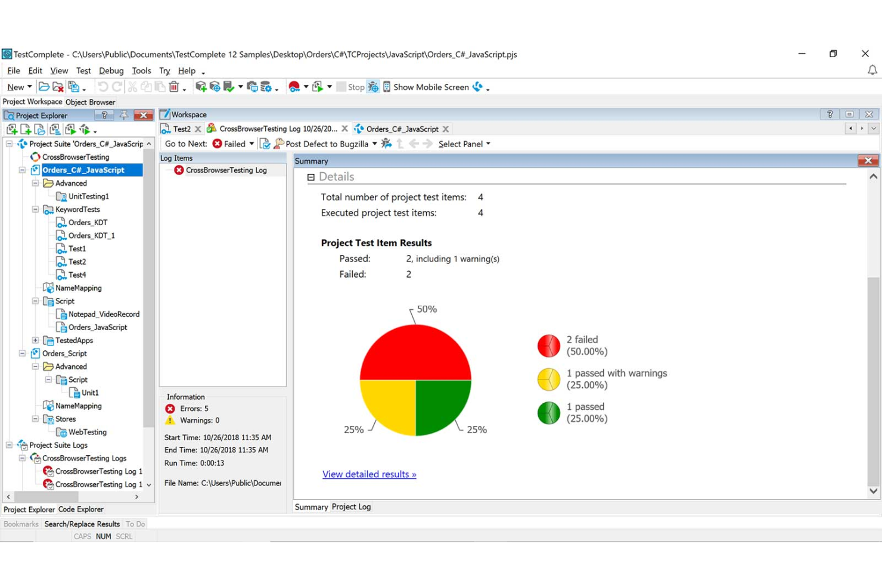Viewport: 882px width, 588px height.
Task: Click Add Child Item icon in Project Explorer
Action: coord(26,129)
